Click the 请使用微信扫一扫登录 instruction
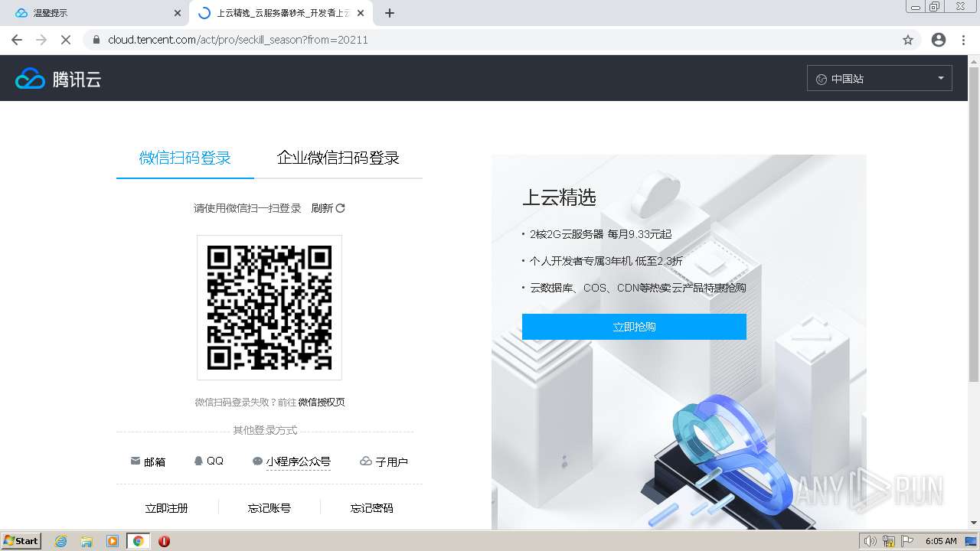The width and height of the screenshot is (980, 551). 247,208
